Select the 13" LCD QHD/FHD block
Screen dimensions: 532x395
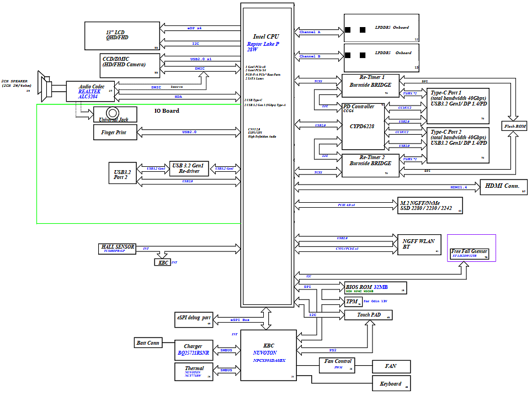tap(122, 36)
